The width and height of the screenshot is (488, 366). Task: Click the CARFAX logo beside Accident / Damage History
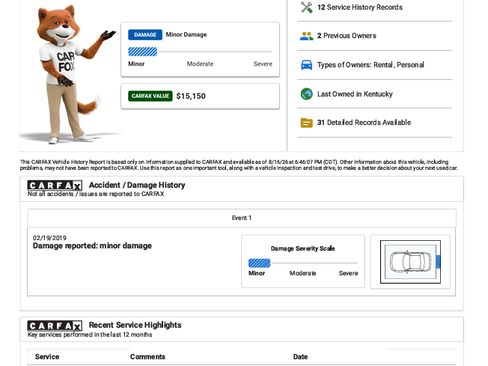click(x=55, y=185)
